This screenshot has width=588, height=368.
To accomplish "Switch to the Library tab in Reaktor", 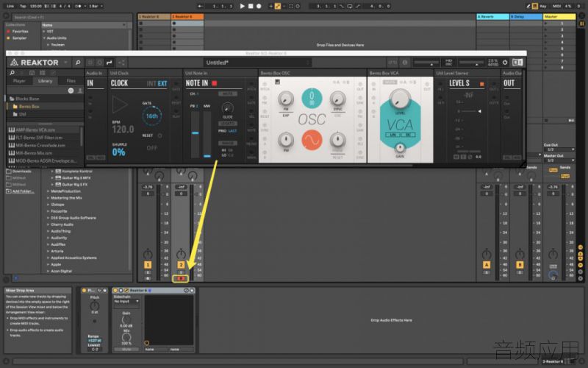I will pos(45,81).
